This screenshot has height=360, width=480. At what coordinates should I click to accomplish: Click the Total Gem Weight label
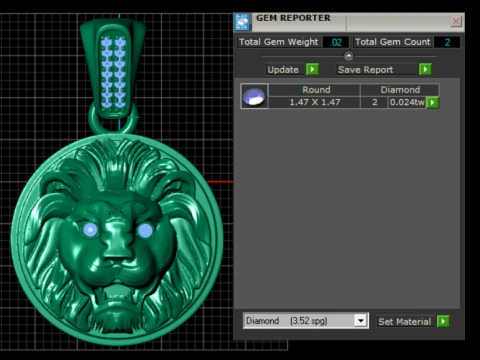[279, 42]
